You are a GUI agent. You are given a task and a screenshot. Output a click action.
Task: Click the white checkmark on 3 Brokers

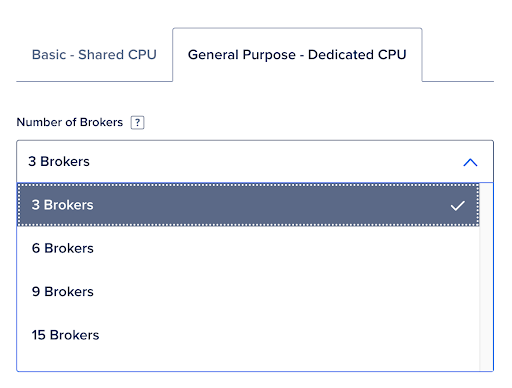(x=457, y=206)
